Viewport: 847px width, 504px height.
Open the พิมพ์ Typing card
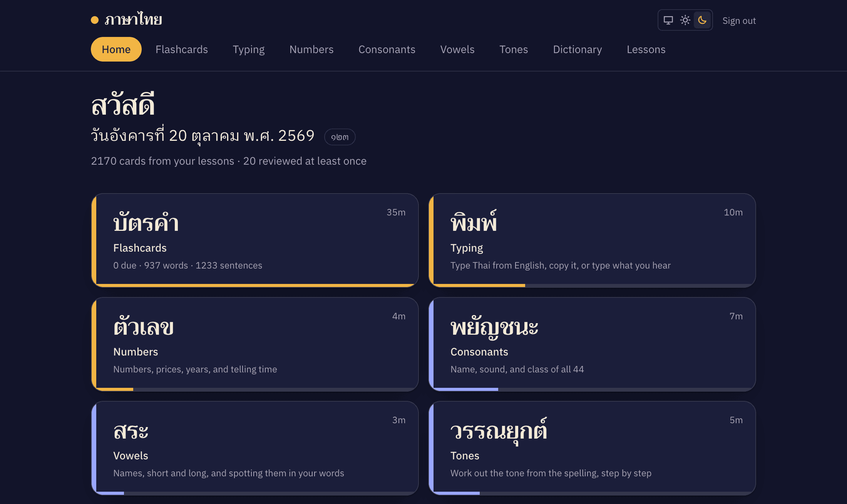592,240
